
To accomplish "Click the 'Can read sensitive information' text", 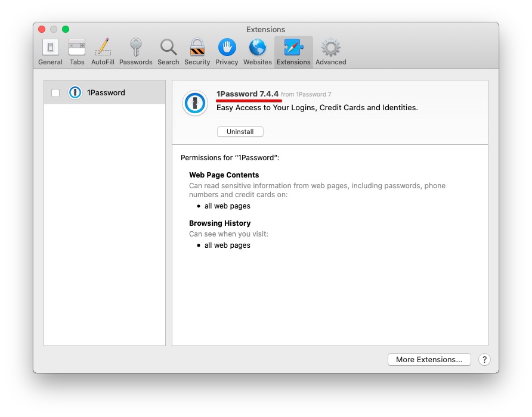I will [x=317, y=190].
